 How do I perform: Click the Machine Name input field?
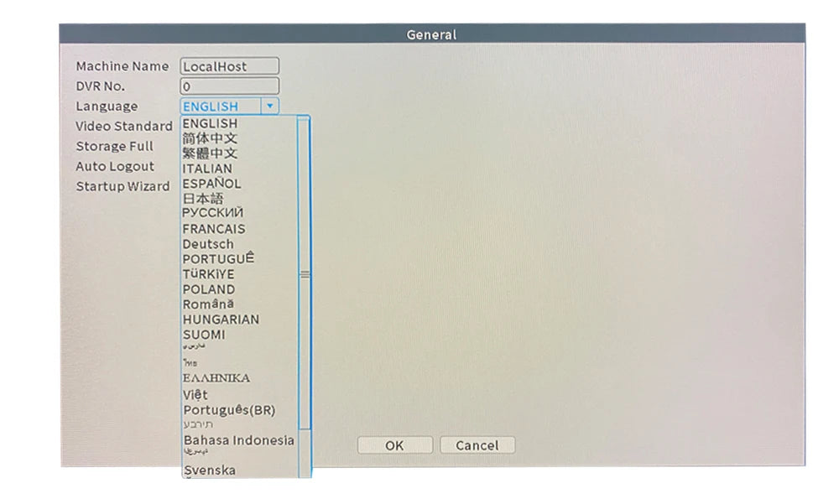tap(229, 66)
